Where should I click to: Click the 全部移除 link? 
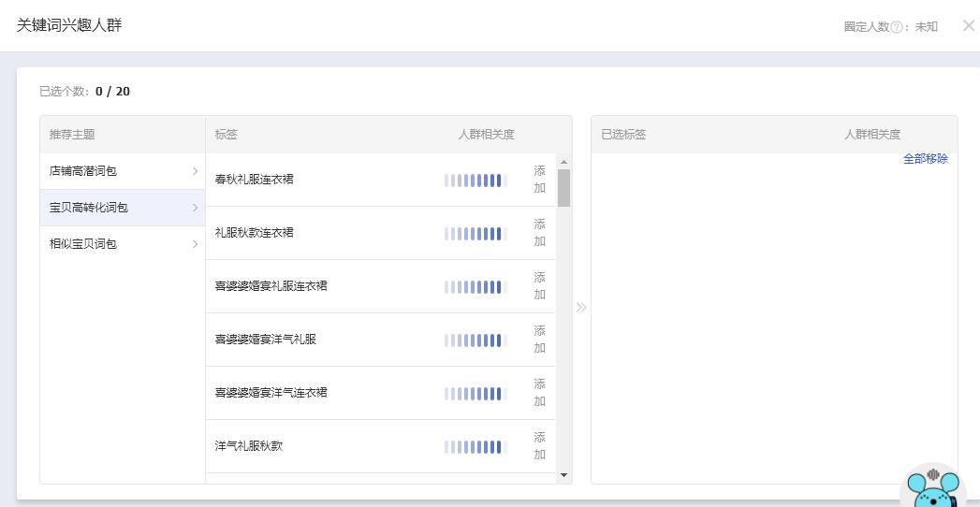(x=925, y=159)
